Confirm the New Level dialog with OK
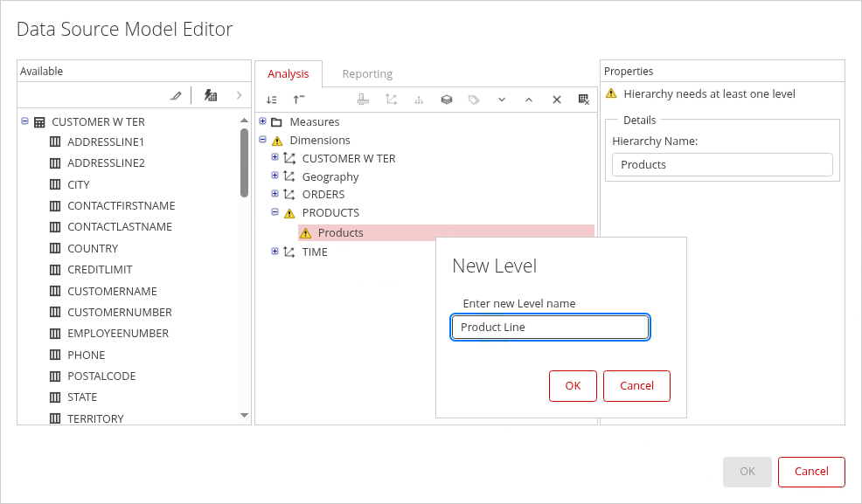 tap(573, 386)
